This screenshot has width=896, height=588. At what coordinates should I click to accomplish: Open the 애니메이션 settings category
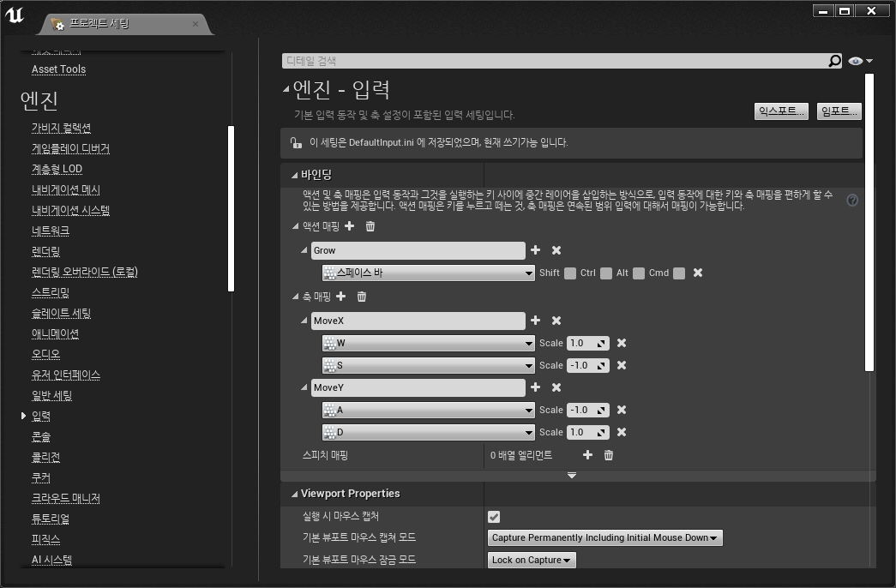click(55, 333)
